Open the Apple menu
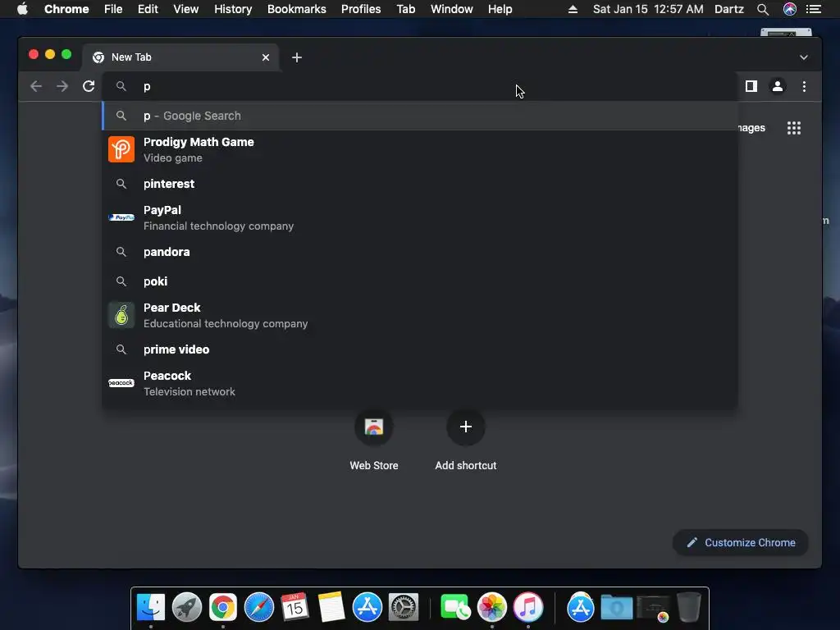The image size is (840, 630). coord(22,9)
